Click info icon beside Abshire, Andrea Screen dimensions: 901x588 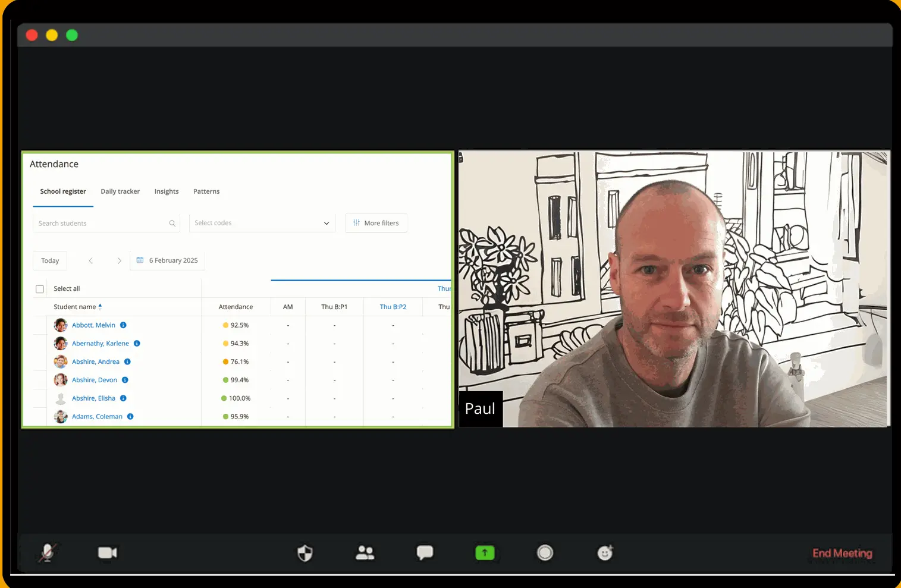click(x=127, y=361)
